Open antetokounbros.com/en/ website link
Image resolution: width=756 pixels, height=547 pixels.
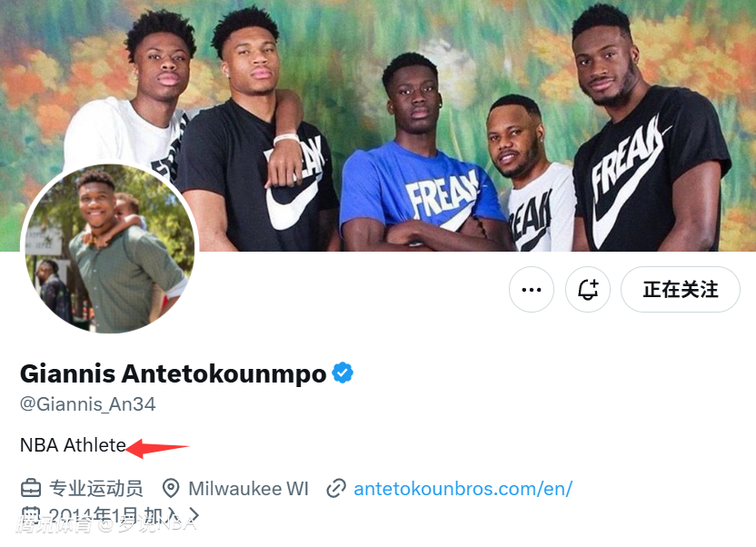pyautogui.click(x=463, y=489)
